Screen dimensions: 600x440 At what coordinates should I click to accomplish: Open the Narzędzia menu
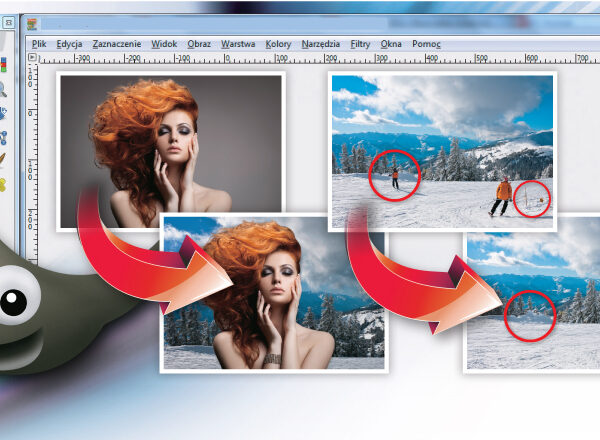click(320, 44)
